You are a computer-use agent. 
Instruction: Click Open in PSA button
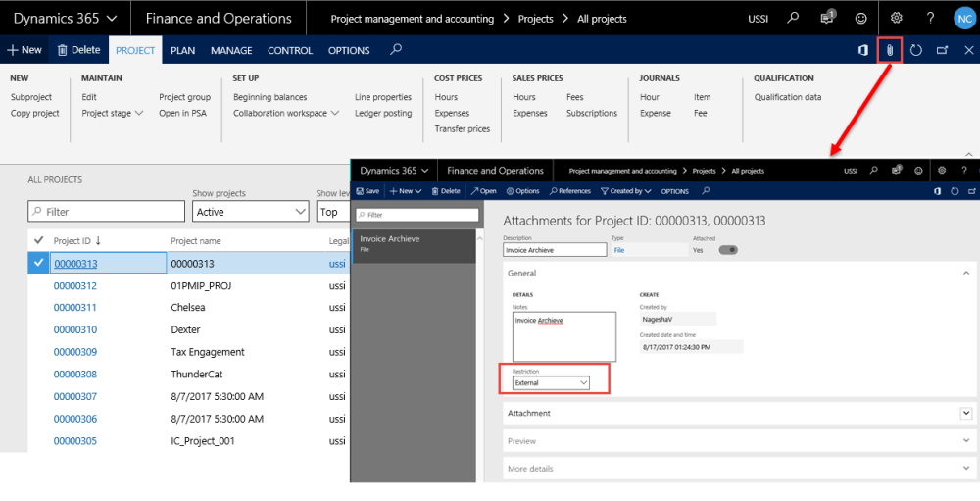(x=182, y=113)
